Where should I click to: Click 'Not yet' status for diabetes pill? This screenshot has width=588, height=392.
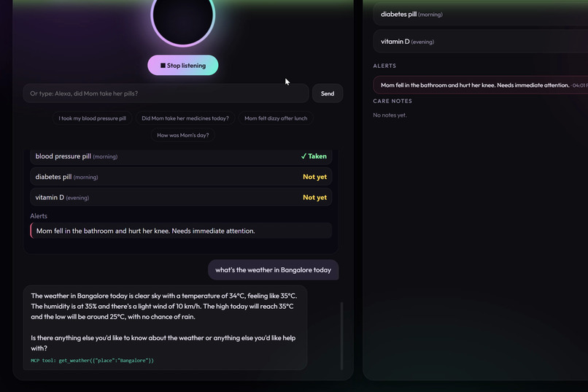click(314, 177)
